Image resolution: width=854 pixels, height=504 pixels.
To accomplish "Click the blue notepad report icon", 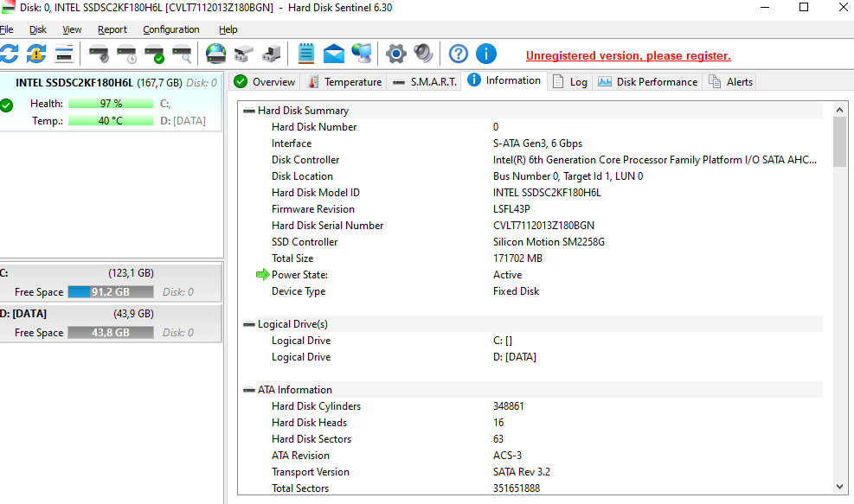I will [305, 54].
